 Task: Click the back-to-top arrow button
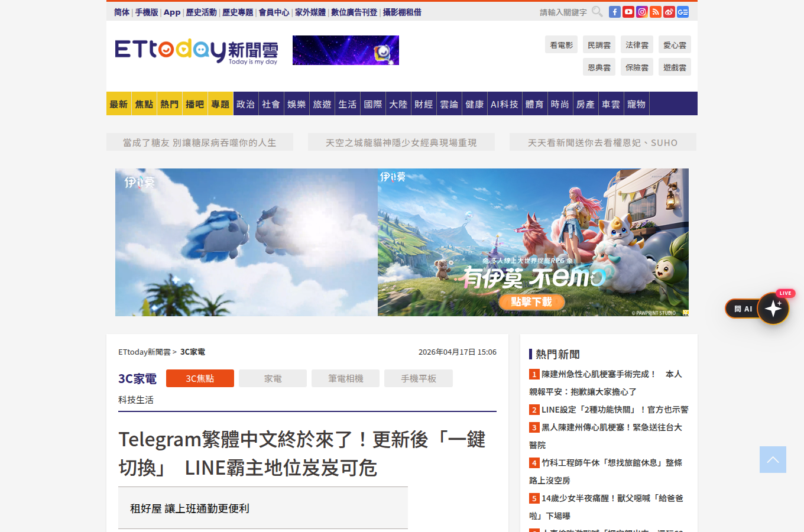pos(773,459)
